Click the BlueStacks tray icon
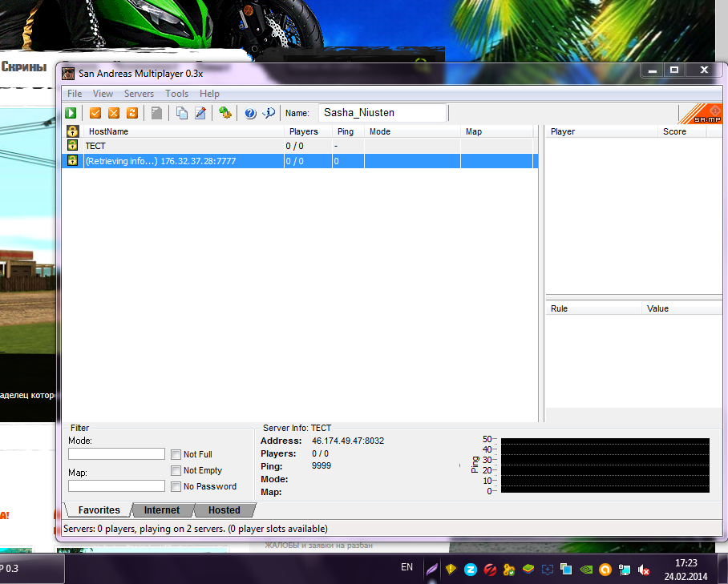Image resolution: width=728 pixels, height=584 pixels. click(x=528, y=569)
